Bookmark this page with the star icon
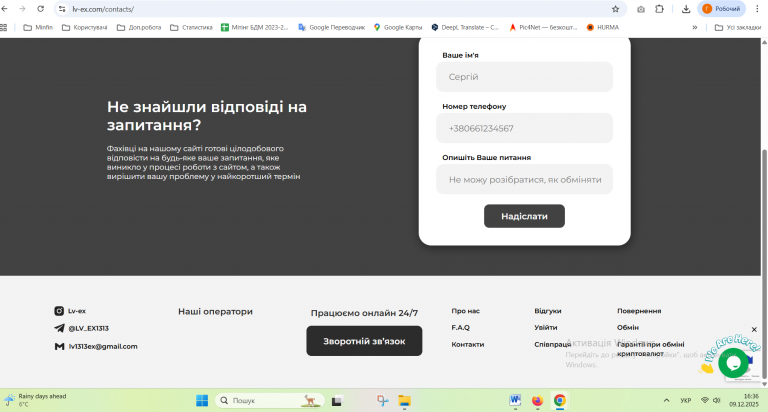Image resolution: width=768 pixels, height=412 pixels. coord(616,9)
